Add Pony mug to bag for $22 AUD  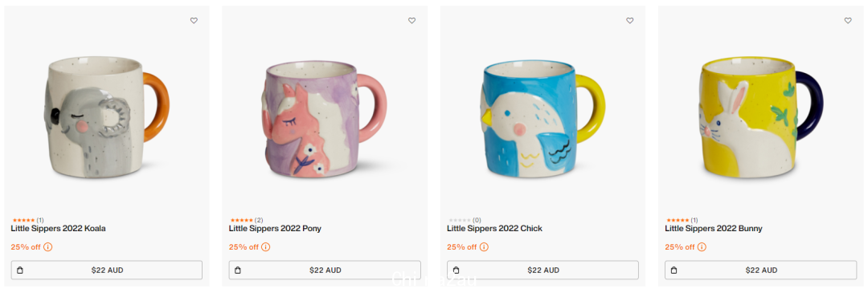click(x=325, y=271)
